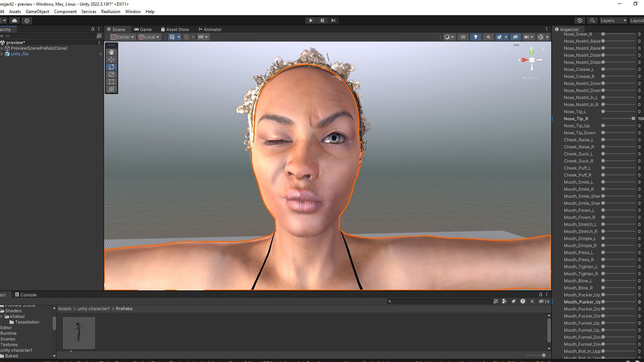644x362 pixels.
Task: Click the Project log-type filter icon
Action: pyautogui.click(x=523, y=301)
